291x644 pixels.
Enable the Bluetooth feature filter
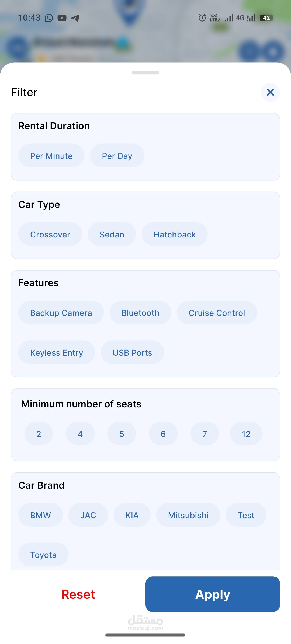pos(140,313)
